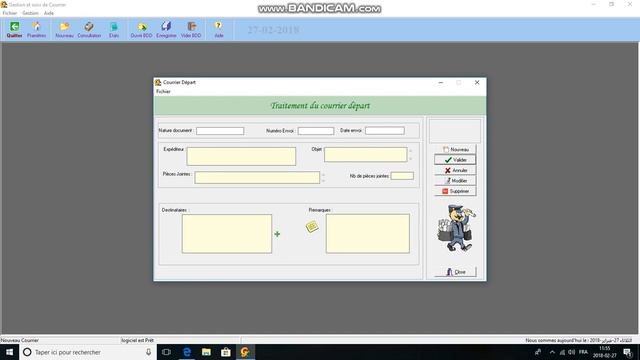Click the Valider button
This screenshot has width=640, height=360.
[x=455, y=160]
